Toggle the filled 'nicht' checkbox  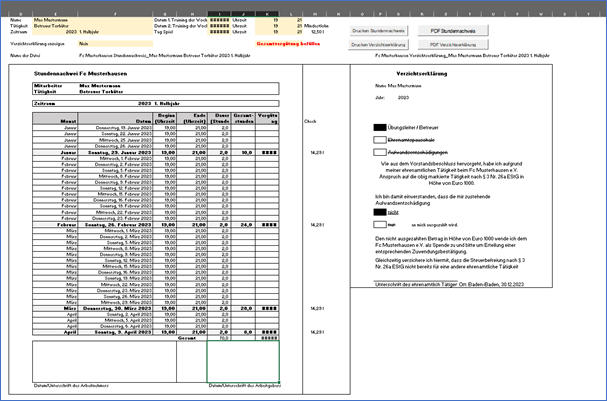coord(380,212)
